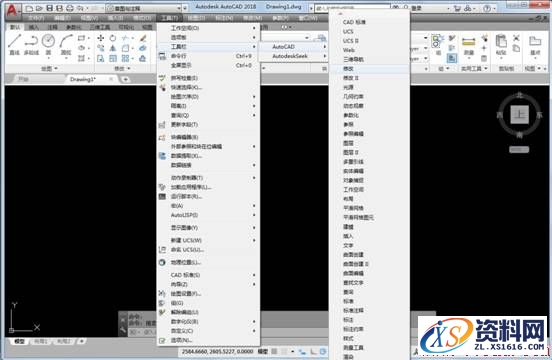Viewport: 552px width, 360px height.
Task: Choose 命令行 Ctrl+9 menu item
Action: pyautogui.click(x=208, y=56)
